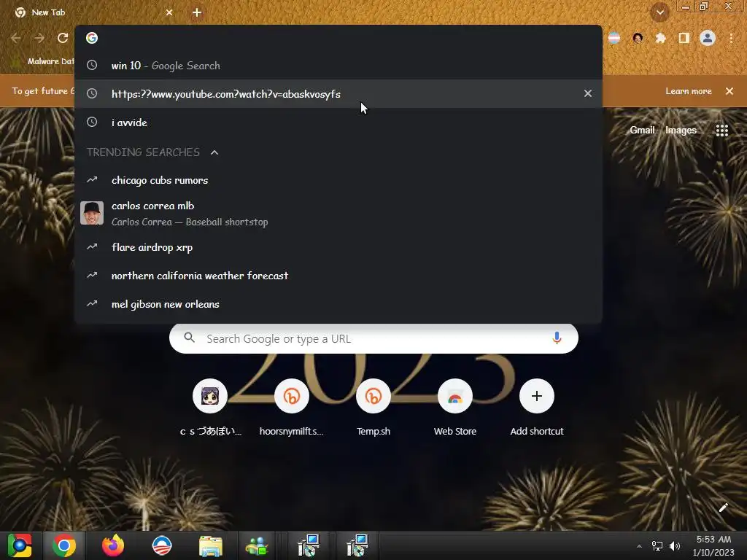Screen dimensions: 747x560
Task: Open the Gmail link
Action: click(x=642, y=130)
